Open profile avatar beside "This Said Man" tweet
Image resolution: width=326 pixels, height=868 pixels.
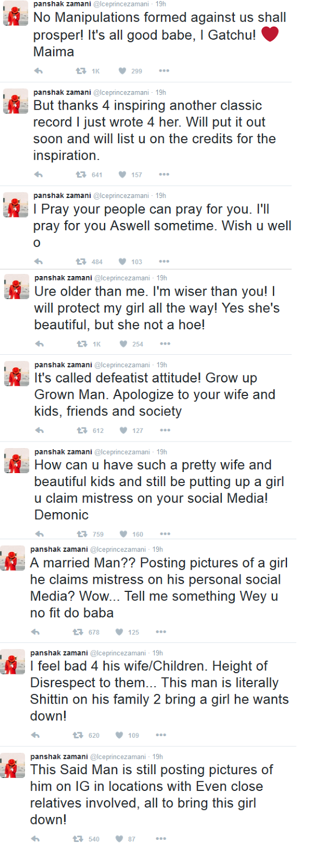click(x=12, y=765)
